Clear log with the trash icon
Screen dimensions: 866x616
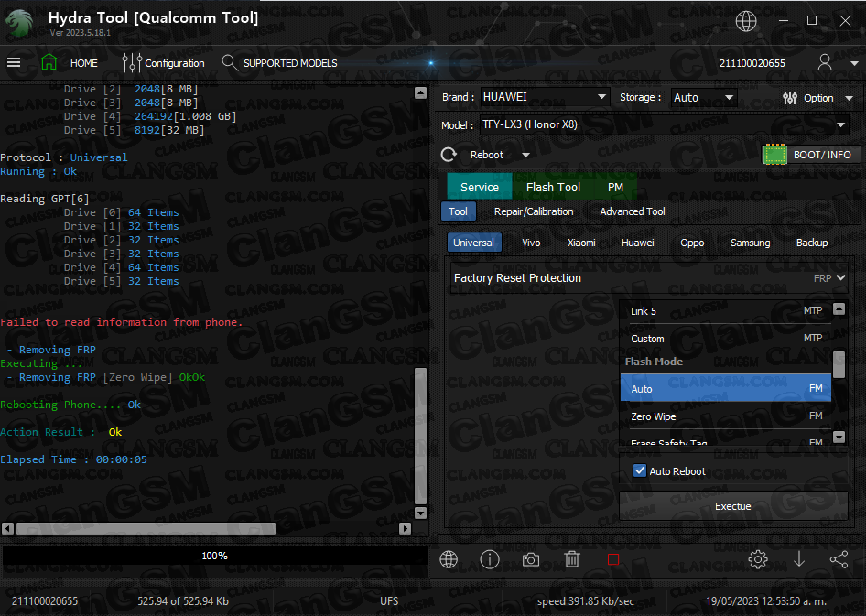572,559
